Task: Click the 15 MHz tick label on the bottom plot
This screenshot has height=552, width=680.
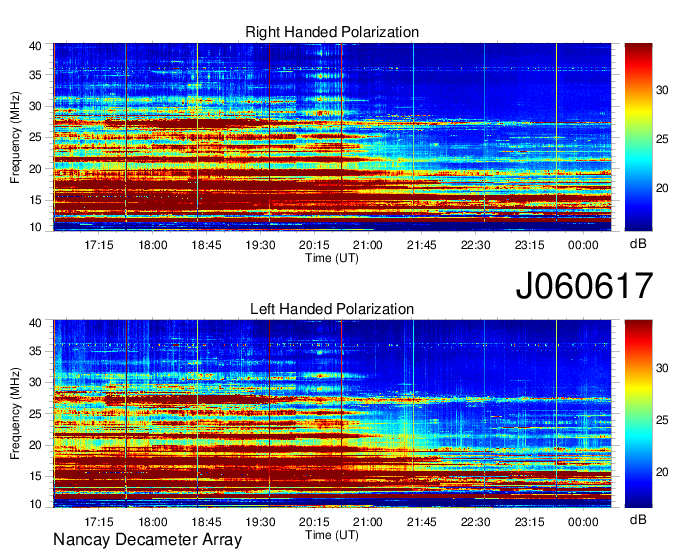Action: [x=35, y=477]
